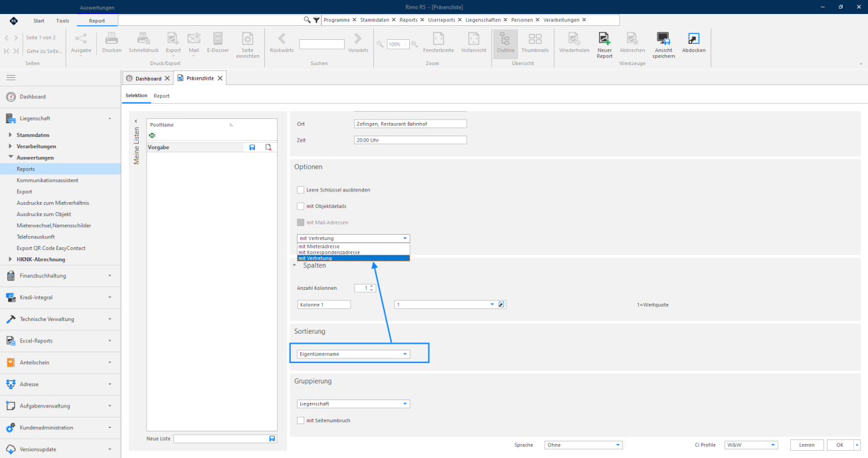Viewport: 868px width, 458px height.
Task: Open the Start ribbon tab
Action: click(x=41, y=21)
